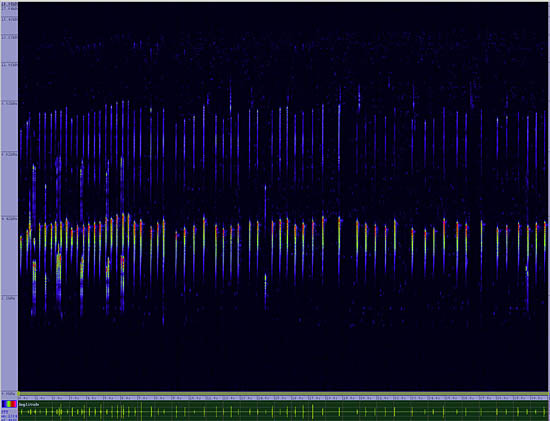550x421 pixels.
Task: Click the rainbow color scale swatch
Action: [9, 404]
